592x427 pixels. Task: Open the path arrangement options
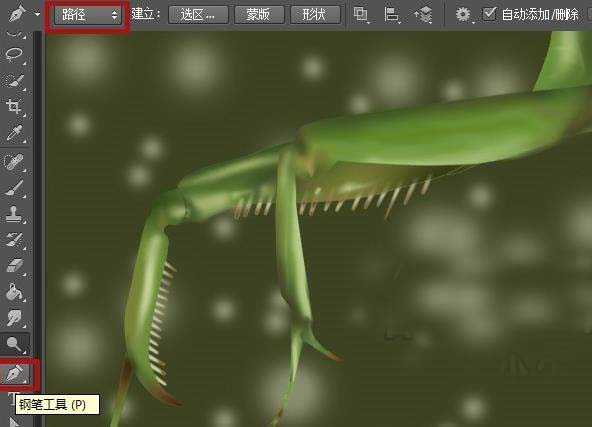coord(423,15)
